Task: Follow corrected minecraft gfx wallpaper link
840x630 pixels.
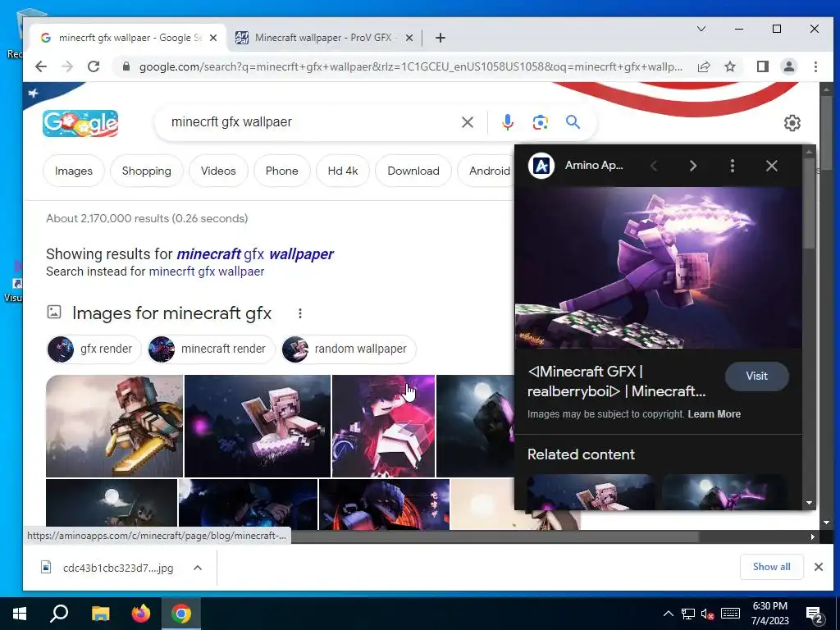Action: click(255, 254)
